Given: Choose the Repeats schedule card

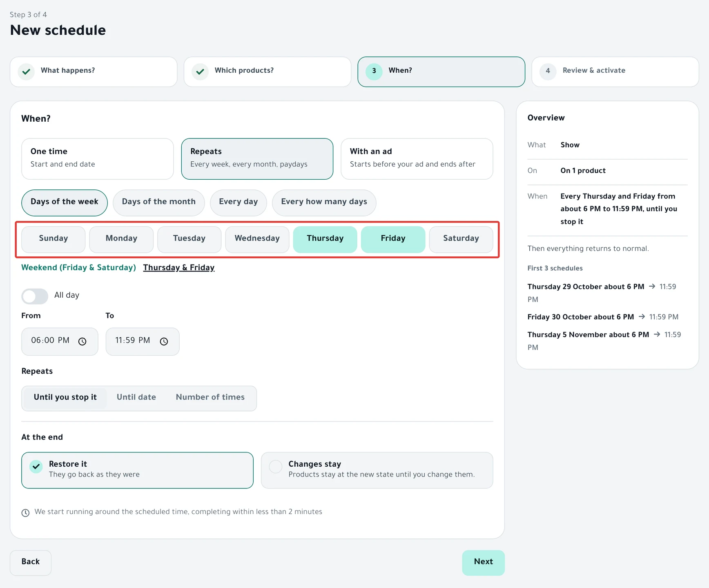Looking at the screenshot, I should 257,159.
